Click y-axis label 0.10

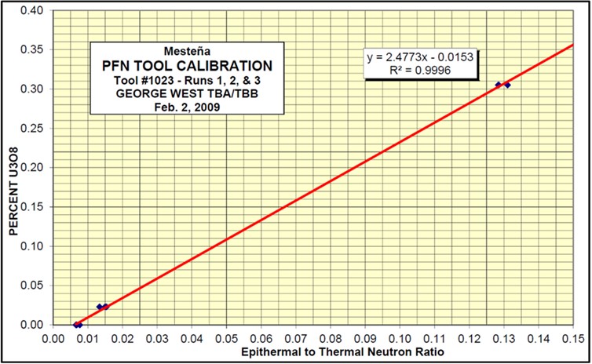pos(32,246)
